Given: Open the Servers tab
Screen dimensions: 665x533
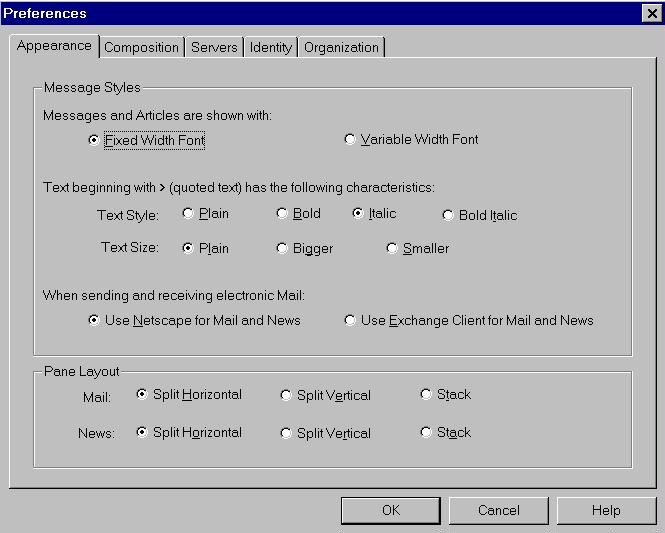Looking at the screenshot, I should click(214, 47).
